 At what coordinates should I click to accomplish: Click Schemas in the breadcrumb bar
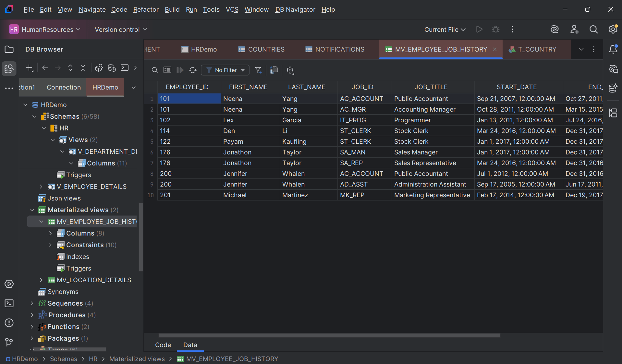click(x=63, y=359)
